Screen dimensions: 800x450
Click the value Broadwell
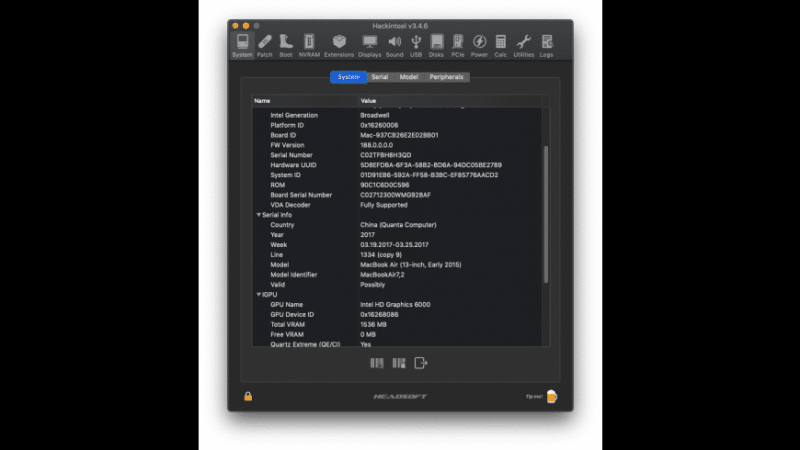(x=374, y=115)
